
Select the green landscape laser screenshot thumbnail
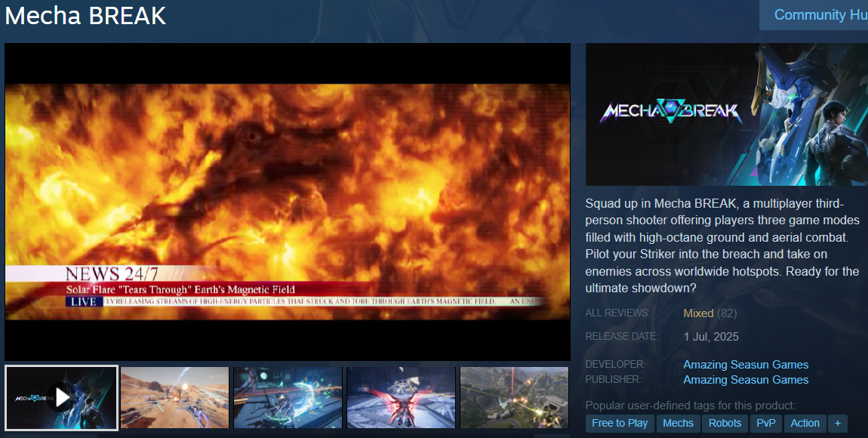click(x=514, y=397)
